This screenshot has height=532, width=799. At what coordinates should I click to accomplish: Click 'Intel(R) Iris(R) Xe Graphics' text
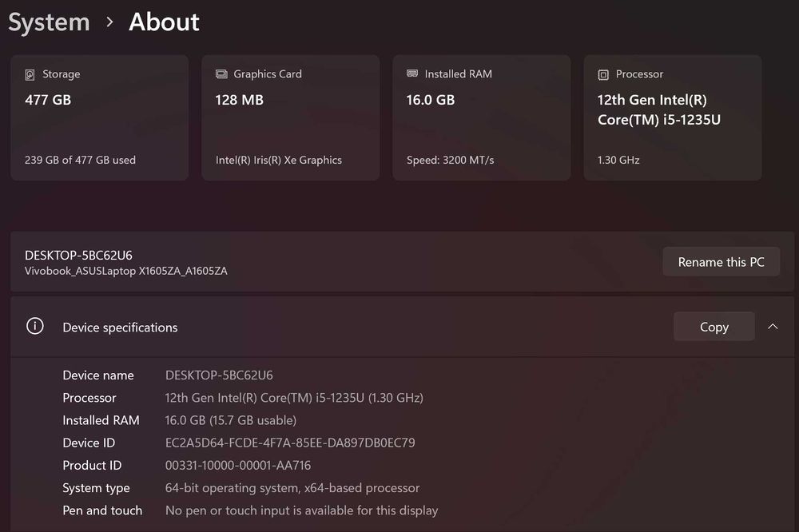279,160
